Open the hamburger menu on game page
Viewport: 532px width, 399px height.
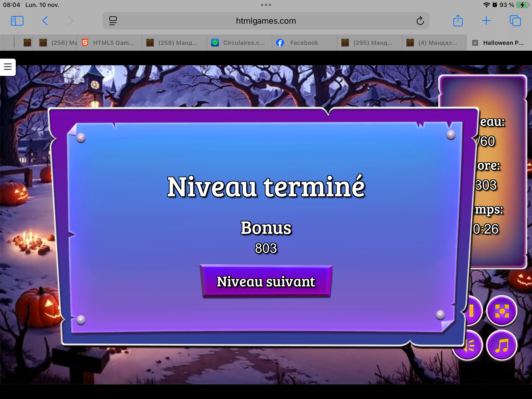coord(8,67)
